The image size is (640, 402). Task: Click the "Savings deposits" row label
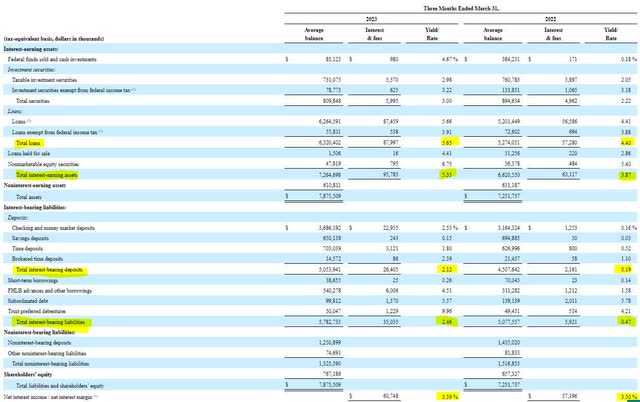coord(30,238)
